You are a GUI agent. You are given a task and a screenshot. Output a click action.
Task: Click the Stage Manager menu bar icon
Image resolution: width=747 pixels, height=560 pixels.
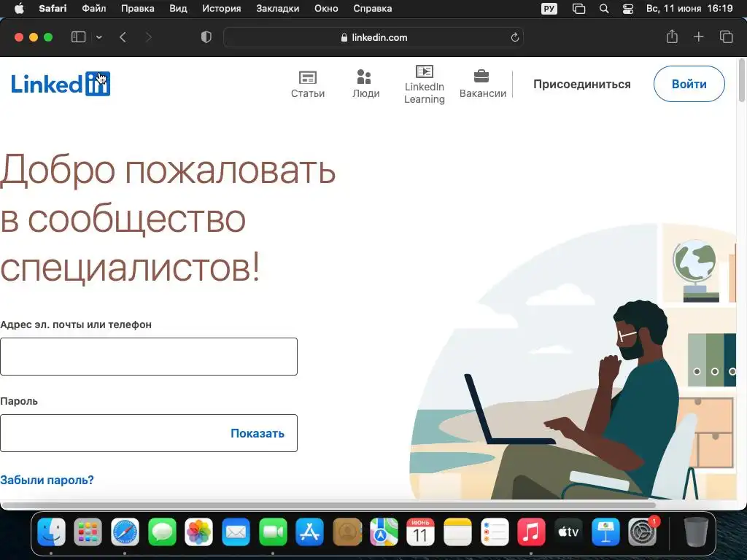[578, 9]
